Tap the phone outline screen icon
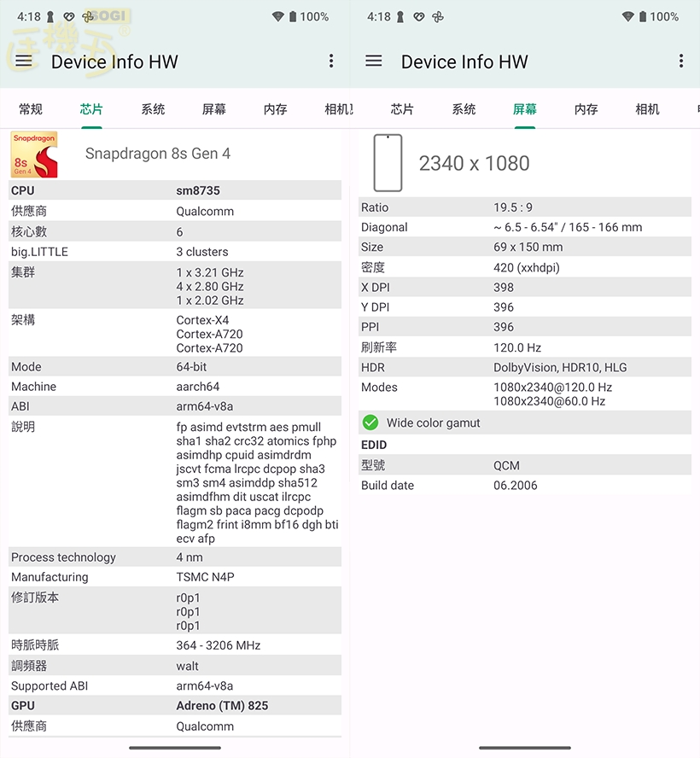The width and height of the screenshot is (700, 758). pos(388,163)
